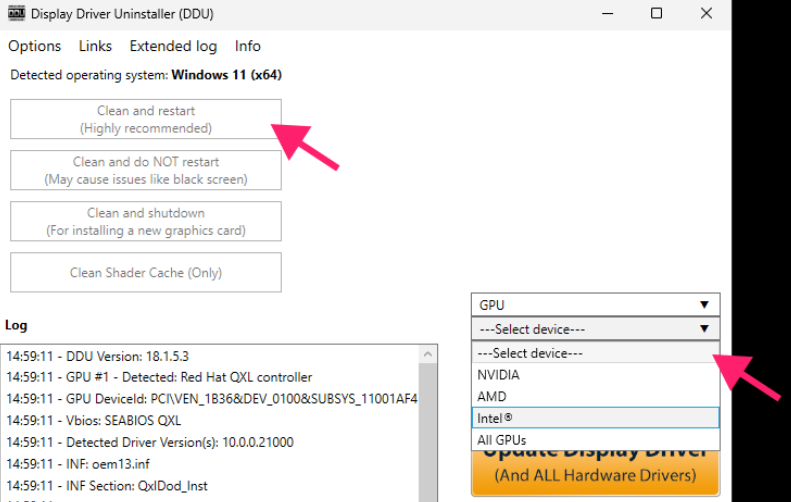Select log line INF: oem13.inf
Screen dimensions: 791x502
click(x=78, y=464)
